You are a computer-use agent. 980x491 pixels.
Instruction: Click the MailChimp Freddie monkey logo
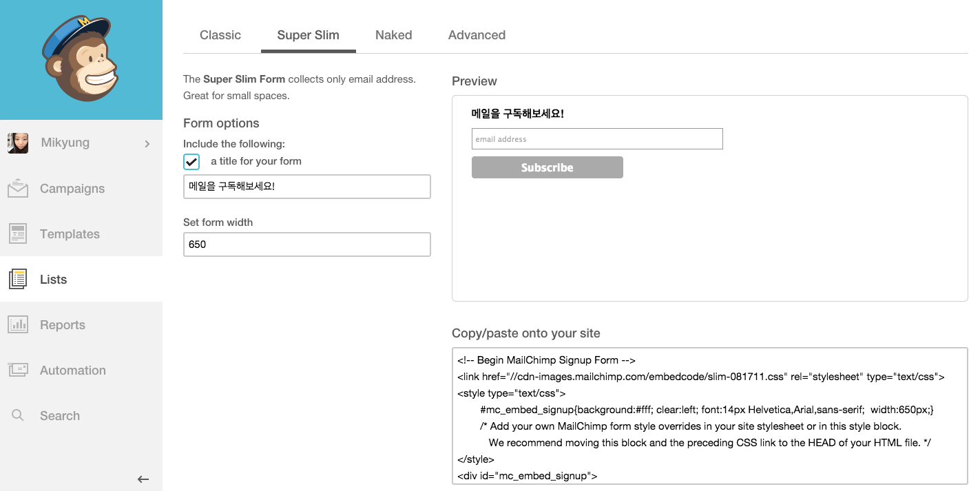tap(81, 60)
